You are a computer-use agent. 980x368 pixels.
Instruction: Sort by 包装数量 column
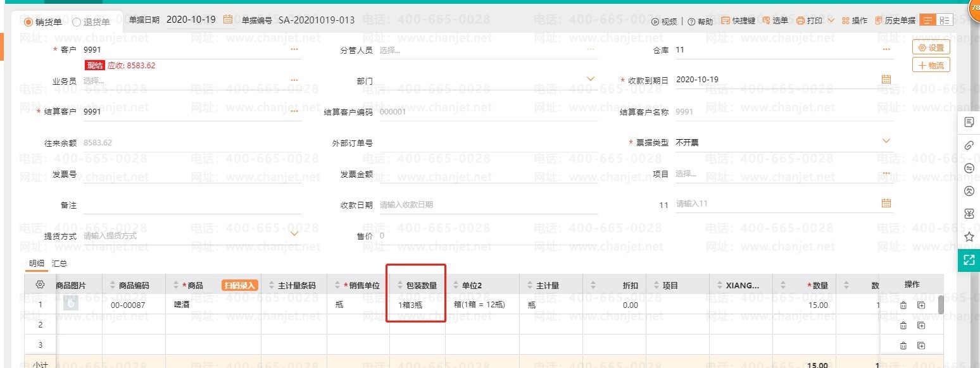[x=400, y=286]
